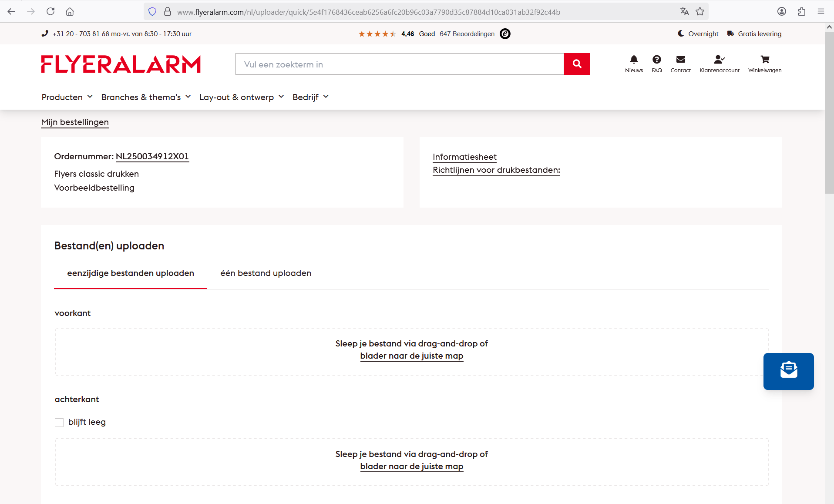Click the 'Vul een zoekterm in' search field
The height and width of the screenshot is (504, 834).
click(x=399, y=64)
